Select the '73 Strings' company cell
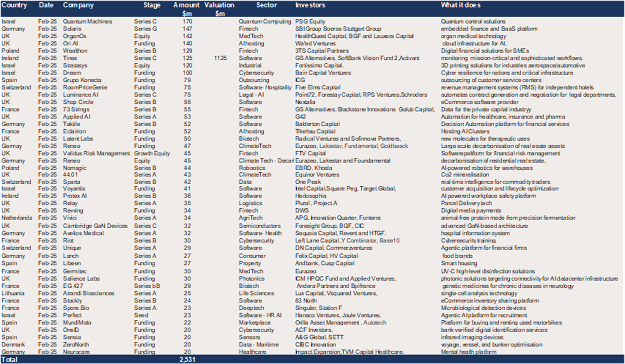This screenshot has height=364, width=625. click(x=76, y=109)
